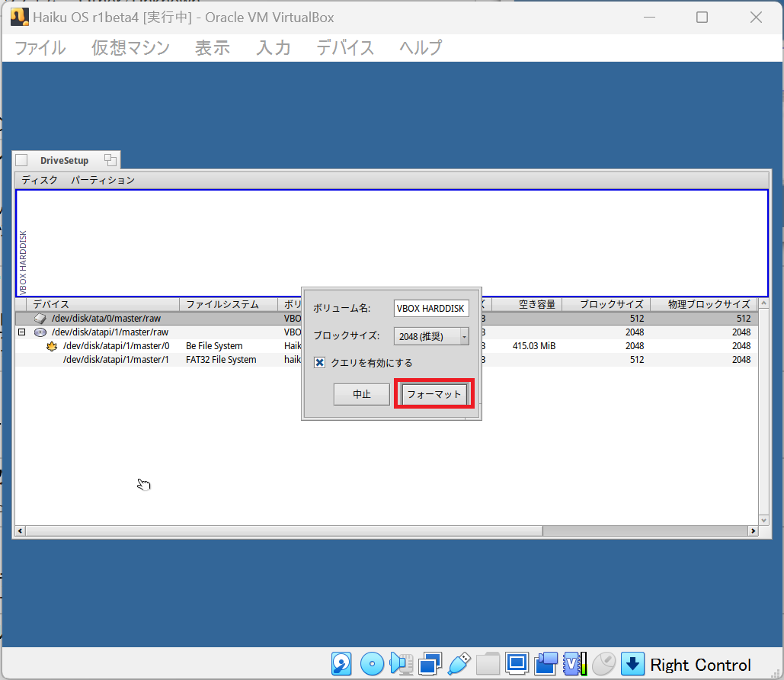Click the DriveSetup window close box

click(x=21, y=160)
